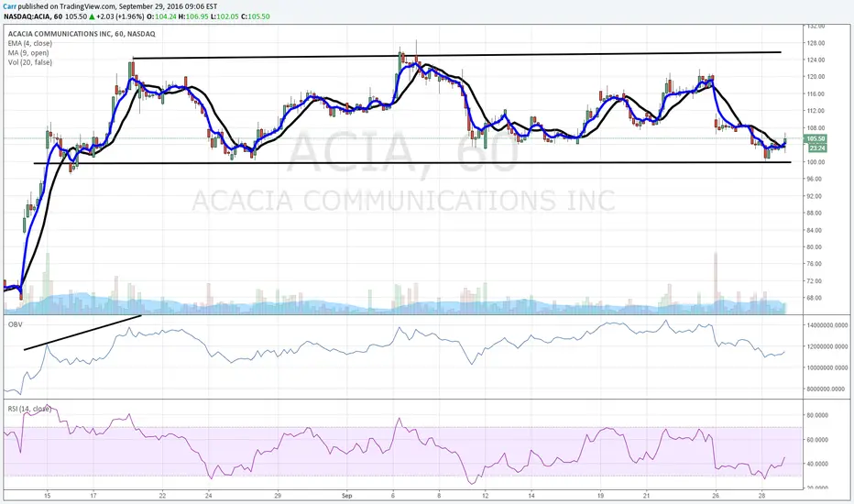Screen dimensions: 854x504
Task: Click '60.0000' on the RSI axis
Action: click(x=818, y=440)
